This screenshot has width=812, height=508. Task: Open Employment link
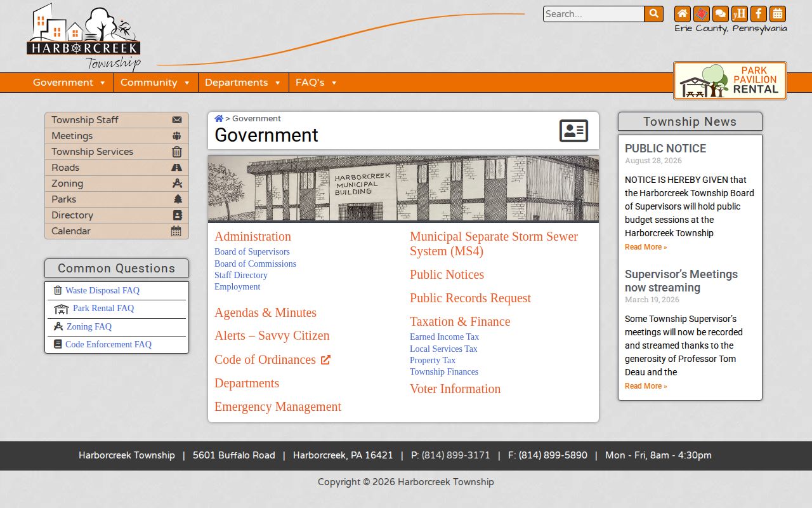(237, 286)
